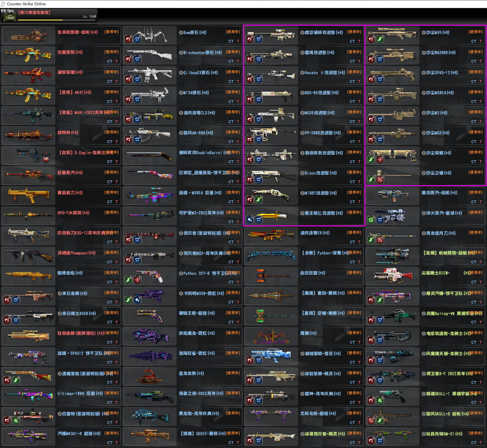
Task: Click the level experience progress bar
Action: [41, 20]
